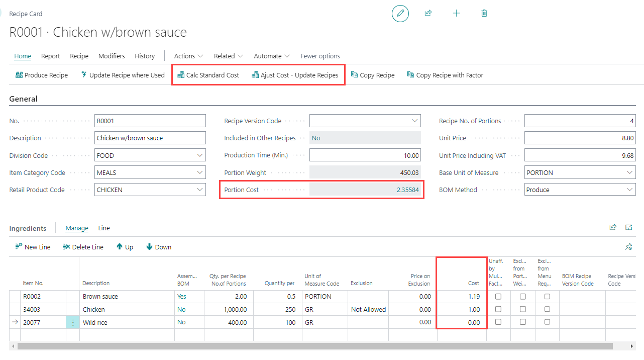Click the plus icon to create new
This screenshot has height=360, width=644.
456,14
